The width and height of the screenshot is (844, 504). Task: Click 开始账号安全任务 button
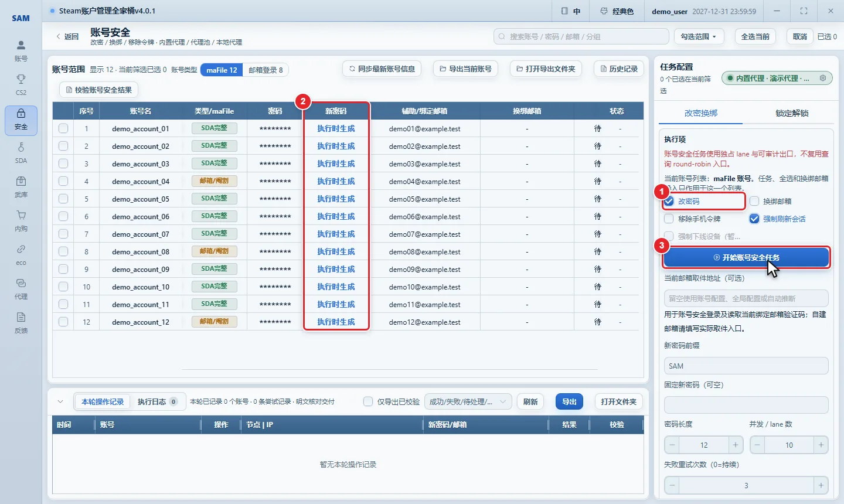[x=746, y=257]
